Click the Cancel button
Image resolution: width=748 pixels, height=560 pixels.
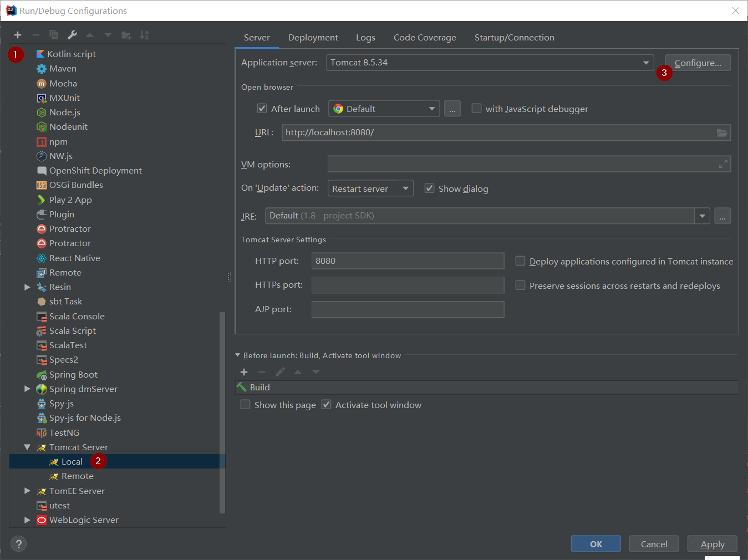[x=654, y=544]
